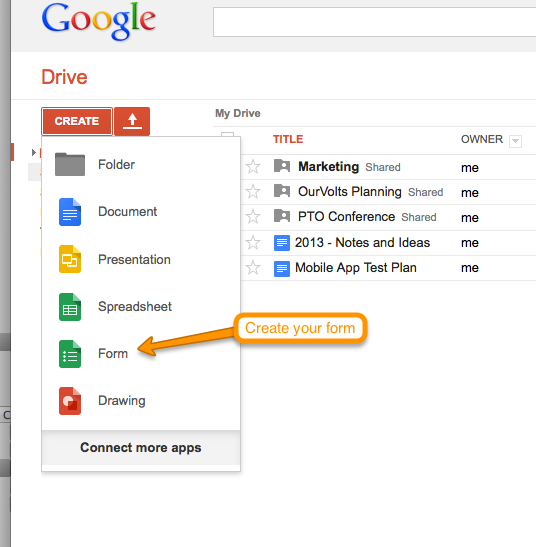Viewport: 536px width, 547px height.
Task: Click Connect more apps
Action: (141, 448)
